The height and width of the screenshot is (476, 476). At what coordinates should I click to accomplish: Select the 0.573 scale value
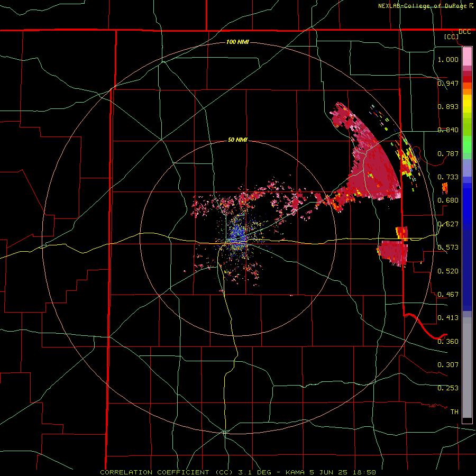pyautogui.click(x=448, y=248)
